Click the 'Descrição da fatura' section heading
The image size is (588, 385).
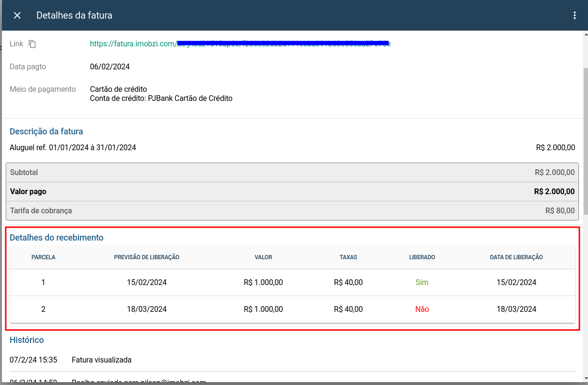tap(46, 132)
